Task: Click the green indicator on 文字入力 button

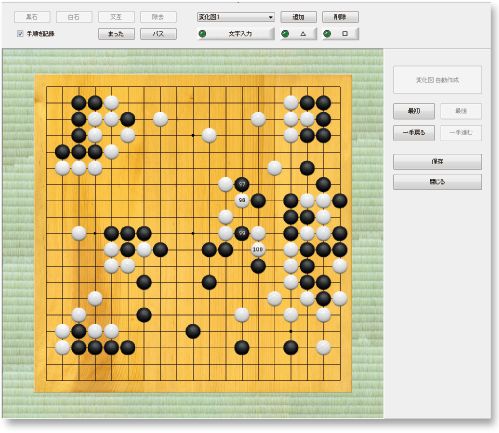Action: pos(202,34)
